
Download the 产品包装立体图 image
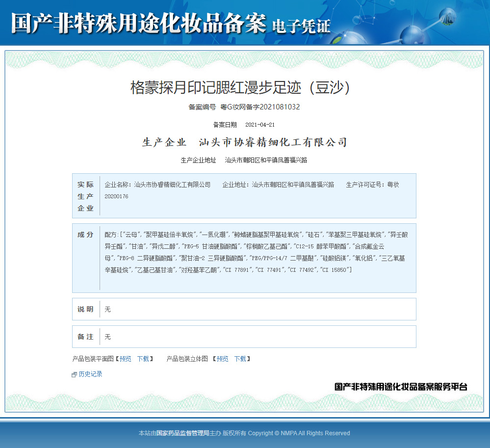pyautogui.click(x=240, y=359)
